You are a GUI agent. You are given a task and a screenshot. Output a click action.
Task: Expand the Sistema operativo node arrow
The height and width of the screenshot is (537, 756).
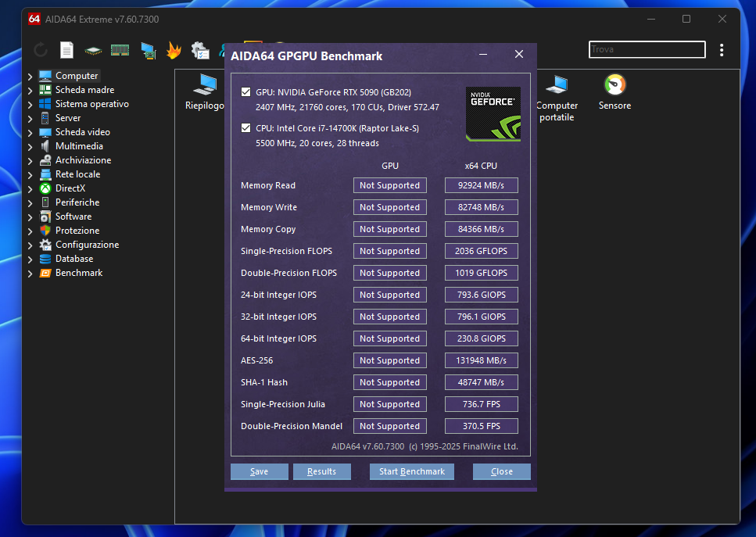[x=30, y=104]
